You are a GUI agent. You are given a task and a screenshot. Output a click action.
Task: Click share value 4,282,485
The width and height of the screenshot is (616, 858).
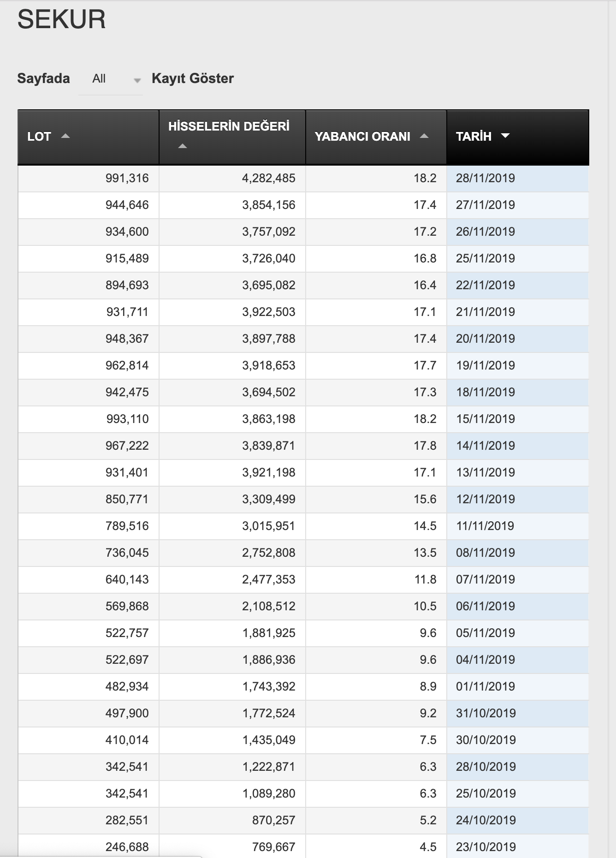coord(269,179)
